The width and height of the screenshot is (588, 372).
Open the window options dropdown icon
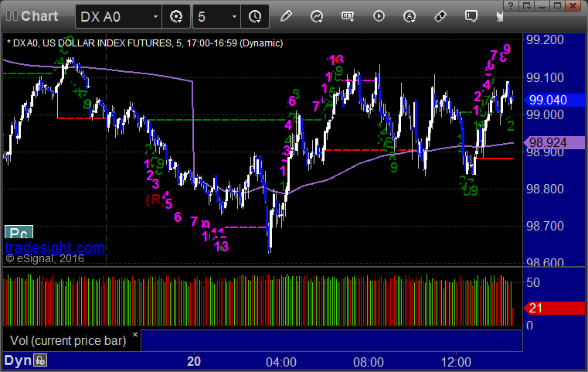(x=527, y=5)
